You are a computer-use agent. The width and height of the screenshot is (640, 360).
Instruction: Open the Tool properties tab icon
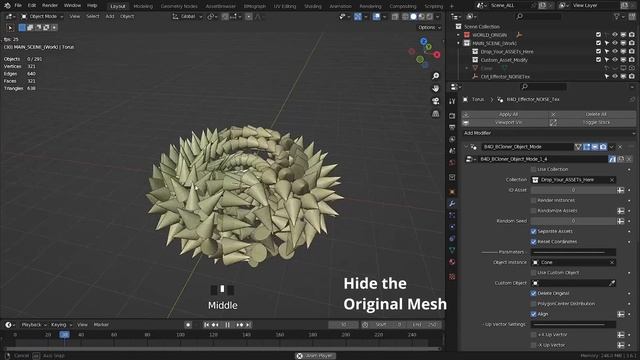pos(452,101)
